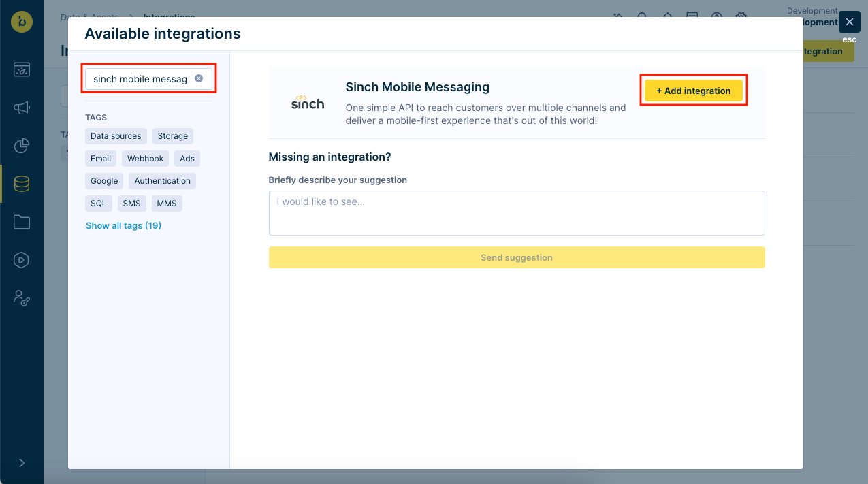
Task: Filter by Email tag
Action: coord(101,159)
